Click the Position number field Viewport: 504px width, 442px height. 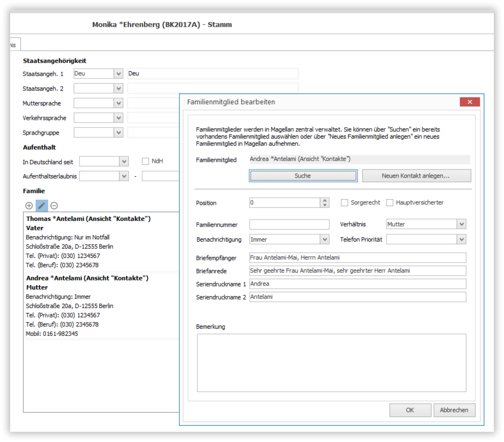point(285,203)
